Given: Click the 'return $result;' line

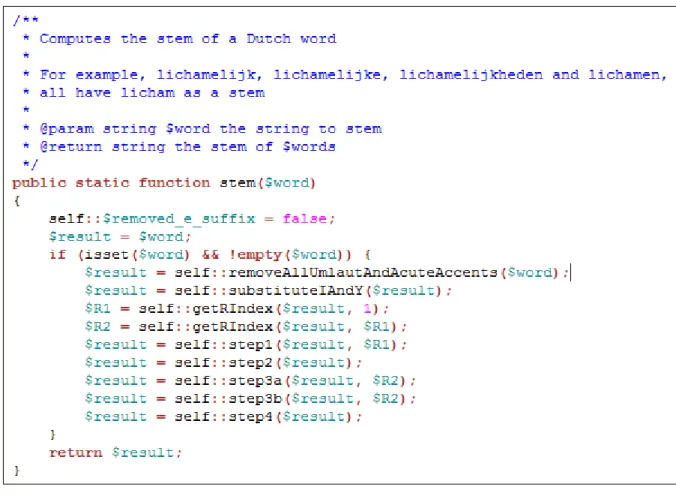Looking at the screenshot, I should (x=116, y=453).
